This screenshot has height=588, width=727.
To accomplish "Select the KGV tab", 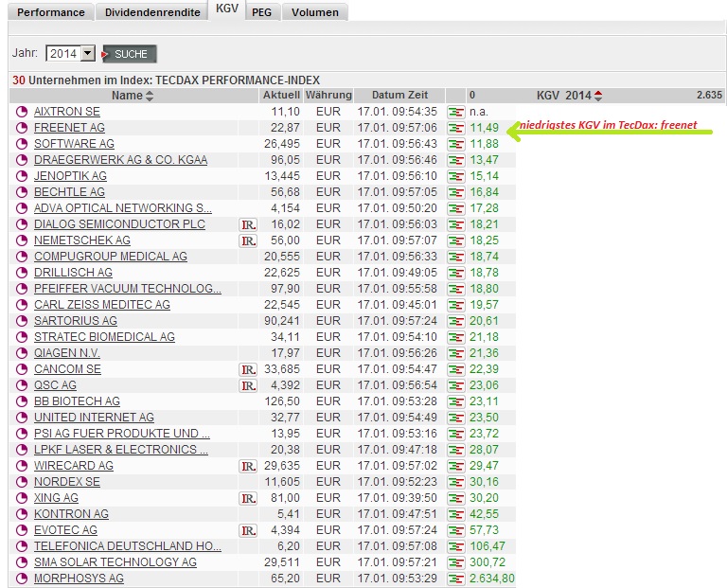I will point(227,9).
